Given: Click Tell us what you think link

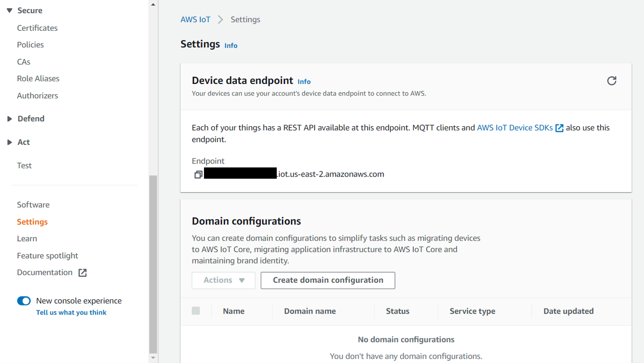Looking at the screenshot, I should (x=71, y=312).
